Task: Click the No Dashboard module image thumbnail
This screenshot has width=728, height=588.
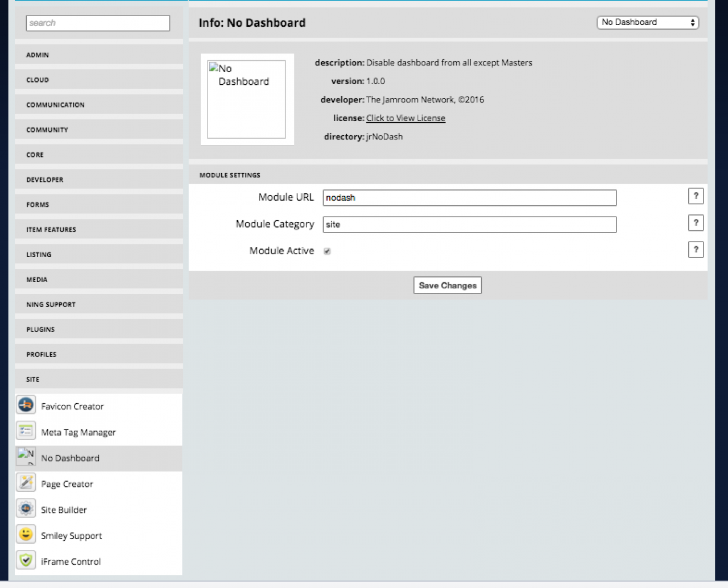Action: pos(246,100)
